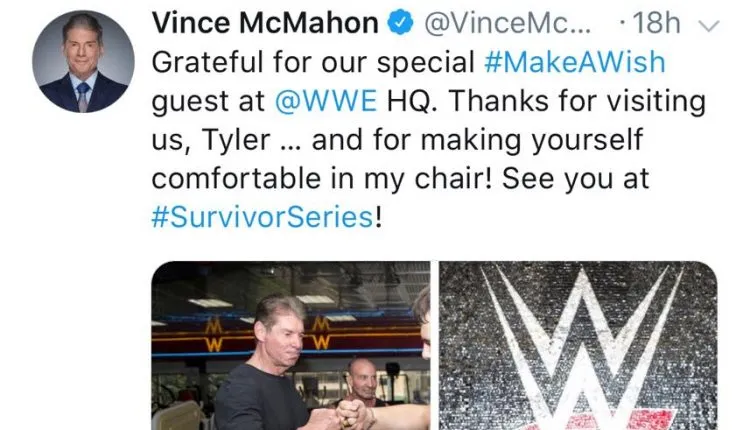Screen dimensions: 750x430
Task: Click the 18h timestamp
Action: click(x=656, y=22)
